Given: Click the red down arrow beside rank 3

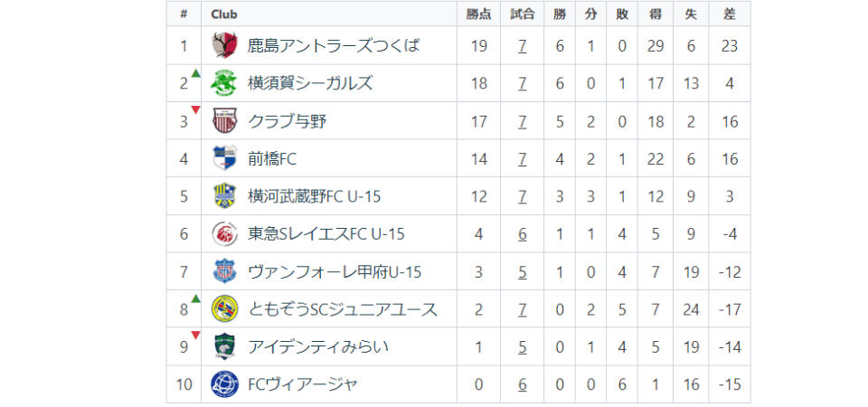Looking at the screenshot, I should tap(195, 110).
